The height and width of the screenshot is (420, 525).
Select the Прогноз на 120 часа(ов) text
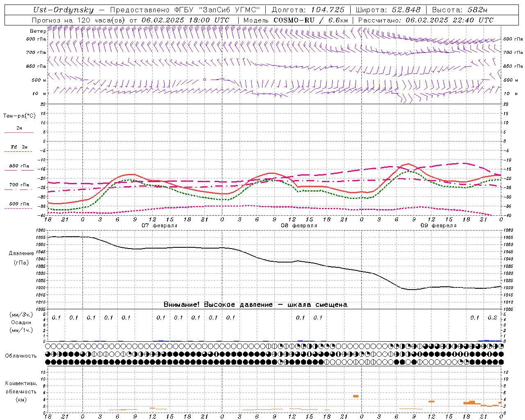coord(79,20)
